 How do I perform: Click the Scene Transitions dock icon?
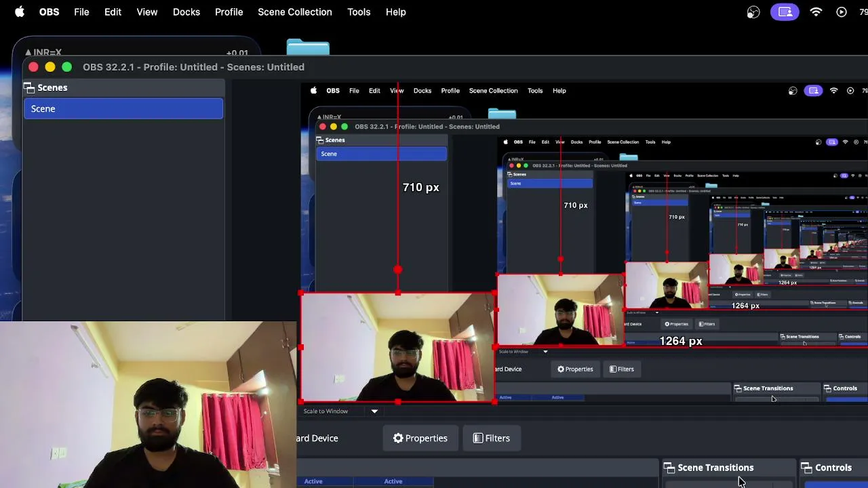(669, 468)
